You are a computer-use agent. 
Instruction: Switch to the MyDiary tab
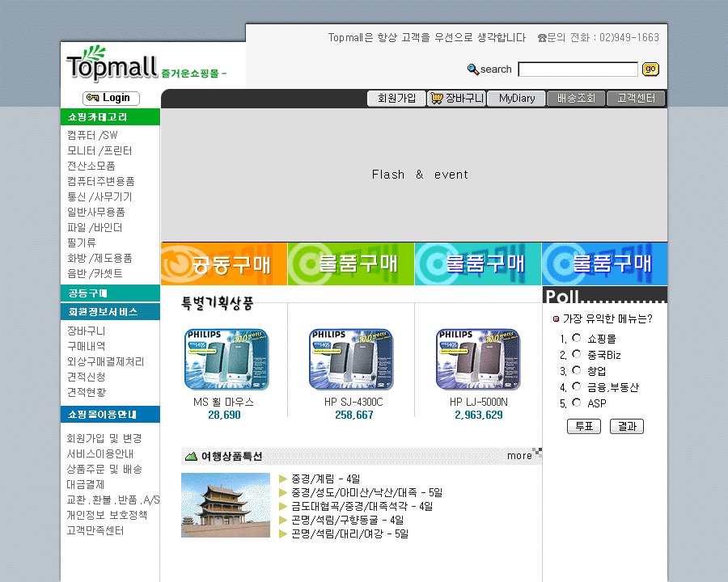coord(516,99)
